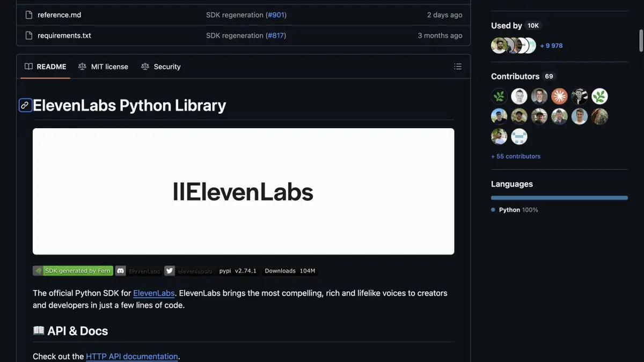The width and height of the screenshot is (644, 362).
Task: Click the bearded man avatar under Used by
Action: tap(499, 46)
